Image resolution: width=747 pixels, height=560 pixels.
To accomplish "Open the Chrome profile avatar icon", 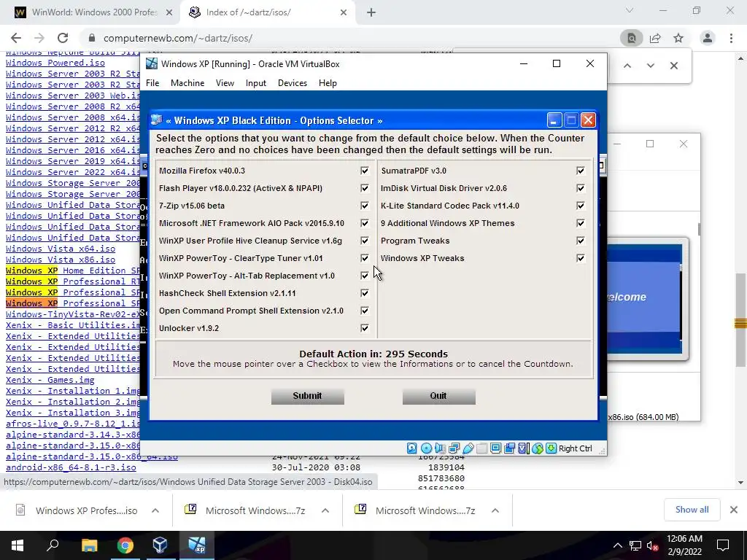I will (708, 38).
